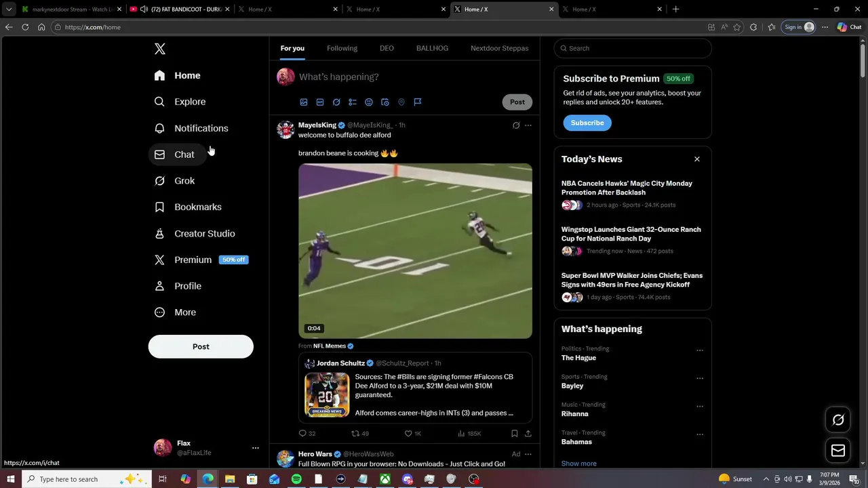
Task: Open floating Grok button at bottom right
Action: [x=838, y=420]
